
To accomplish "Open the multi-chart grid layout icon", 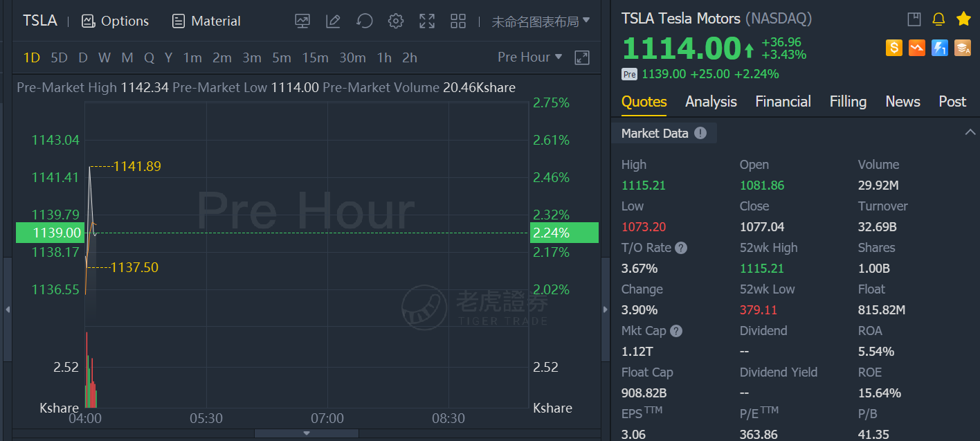I will (x=458, y=21).
